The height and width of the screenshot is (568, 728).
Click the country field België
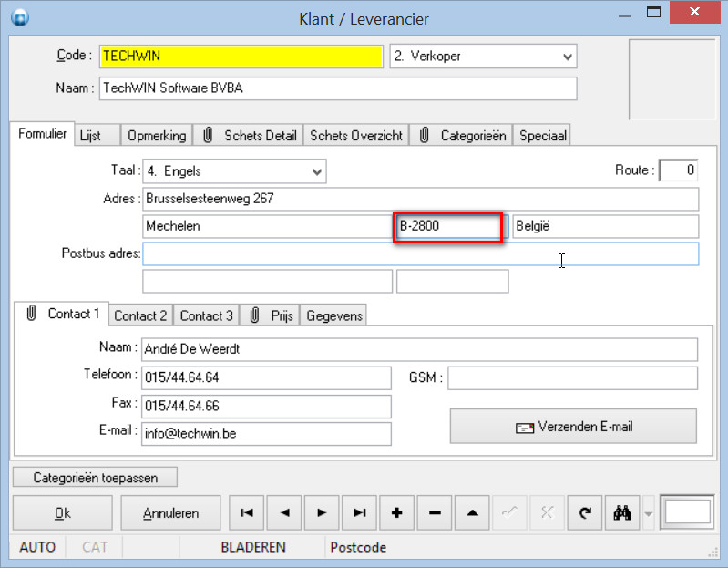point(605,226)
